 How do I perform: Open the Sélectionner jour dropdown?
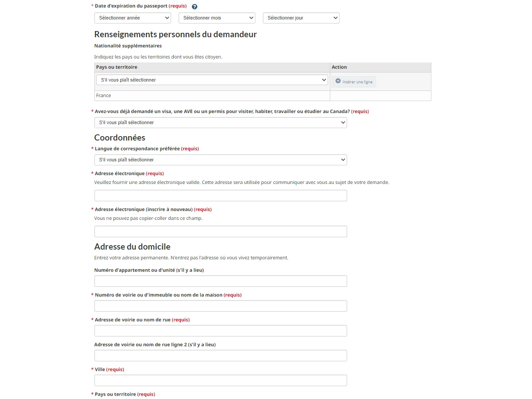pyautogui.click(x=301, y=18)
